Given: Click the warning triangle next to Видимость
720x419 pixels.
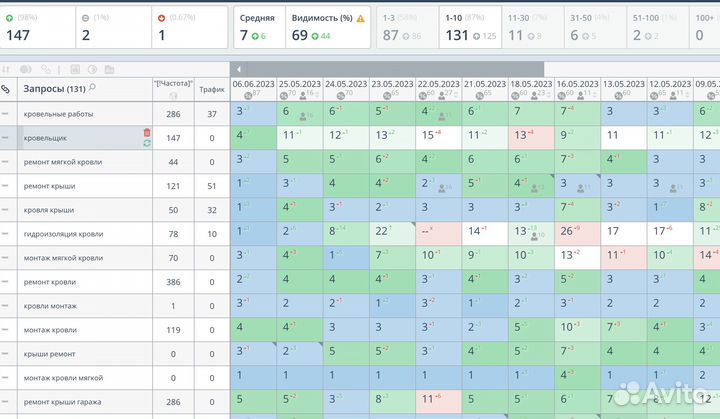Looking at the screenshot, I should tap(360, 18).
